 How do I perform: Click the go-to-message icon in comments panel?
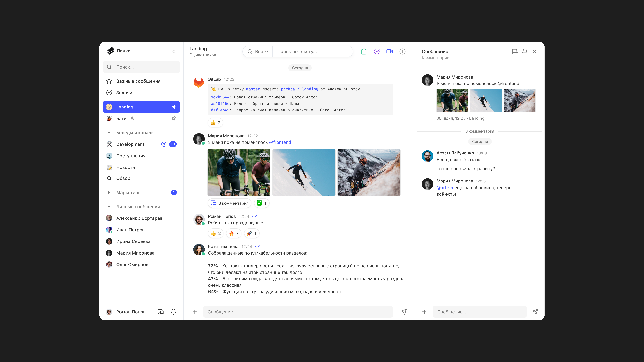(515, 51)
